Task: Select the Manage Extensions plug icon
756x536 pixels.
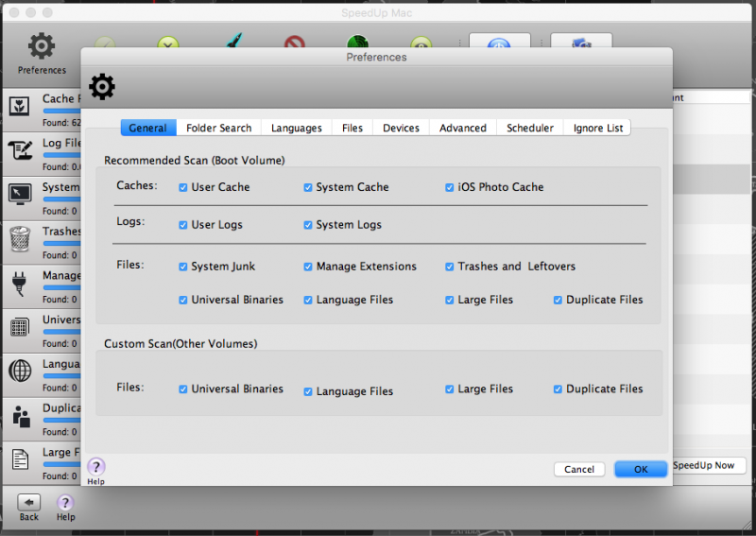Action: tap(19, 284)
